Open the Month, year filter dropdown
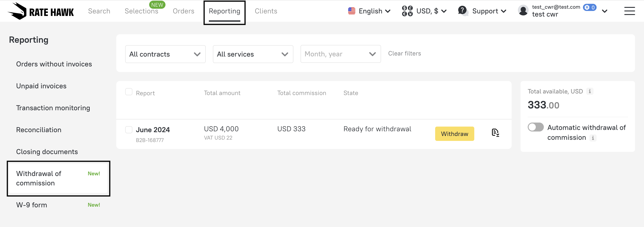 340,54
